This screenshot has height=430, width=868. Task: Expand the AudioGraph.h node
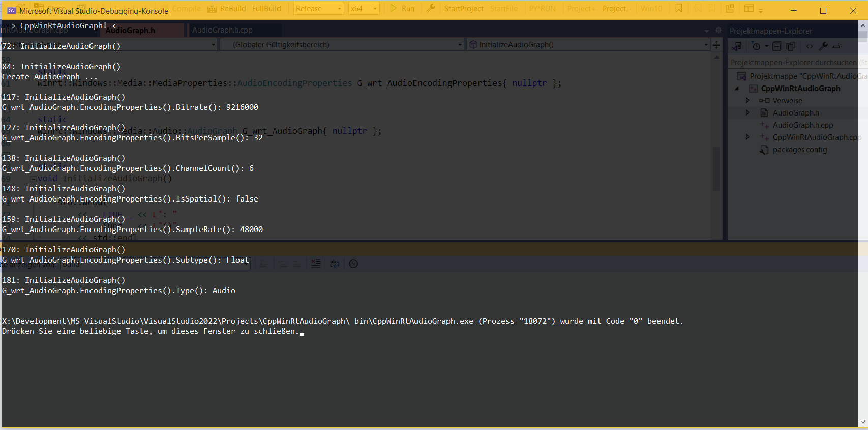[747, 113]
